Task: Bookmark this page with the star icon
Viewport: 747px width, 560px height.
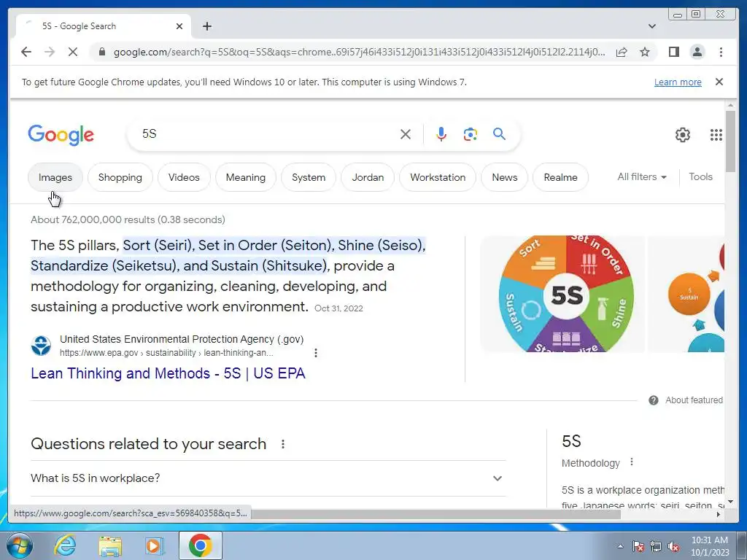Action: pyautogui.click(x=645, y=52)
